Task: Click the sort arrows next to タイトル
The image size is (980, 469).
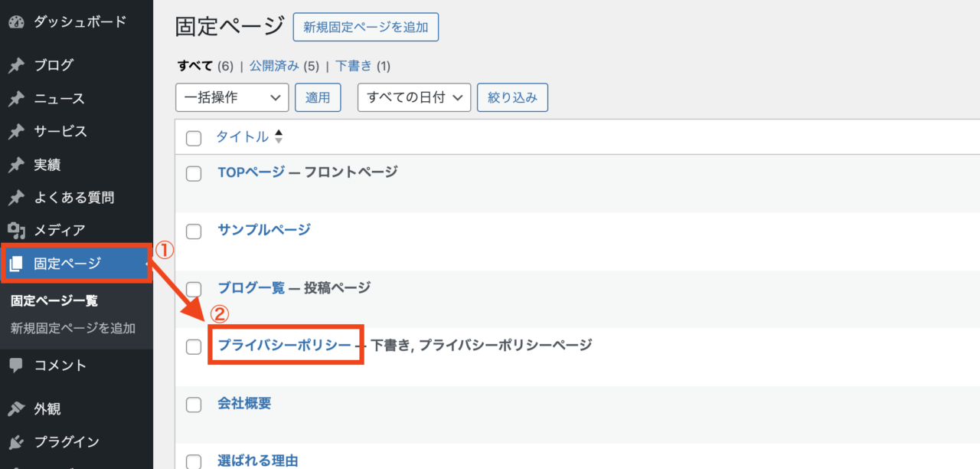Action: 279,137
